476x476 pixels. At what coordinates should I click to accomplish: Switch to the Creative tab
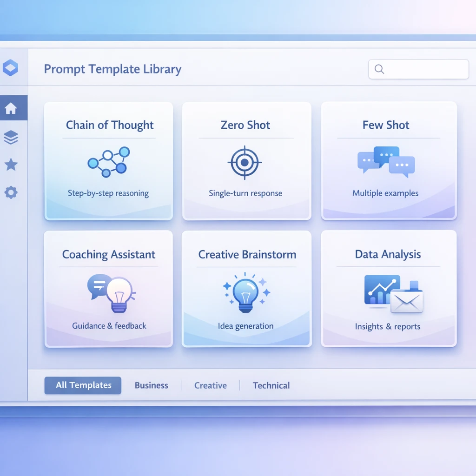pyautogui.click(x=211, y=385)
